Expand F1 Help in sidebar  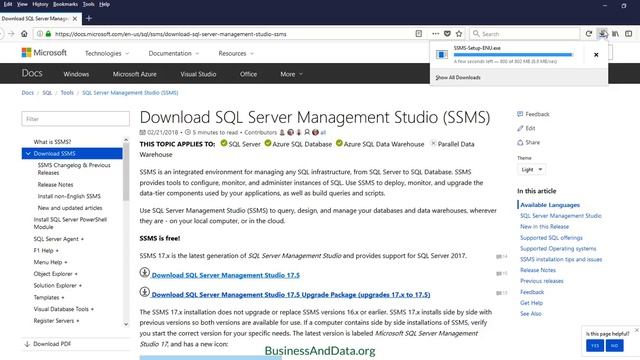(46, 251)
